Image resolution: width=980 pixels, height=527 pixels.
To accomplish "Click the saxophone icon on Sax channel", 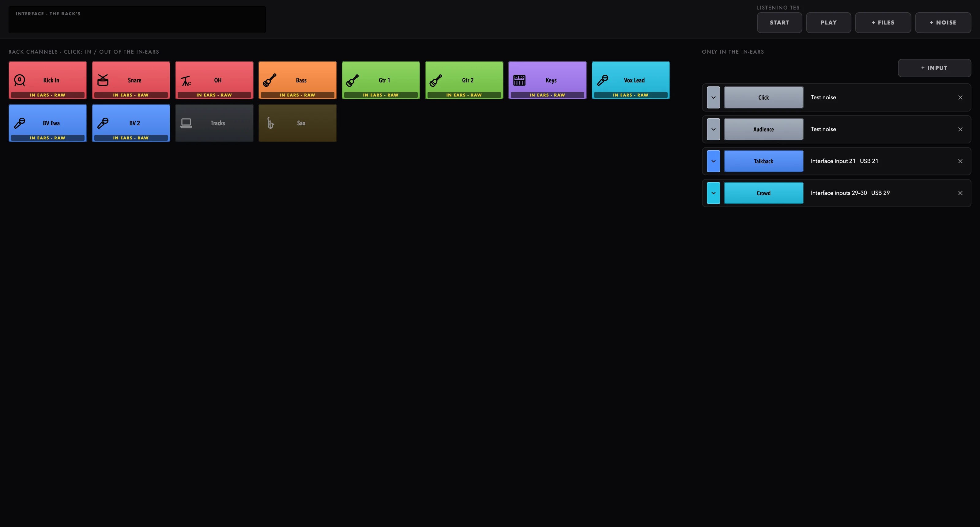I will (x=270, y=123).
